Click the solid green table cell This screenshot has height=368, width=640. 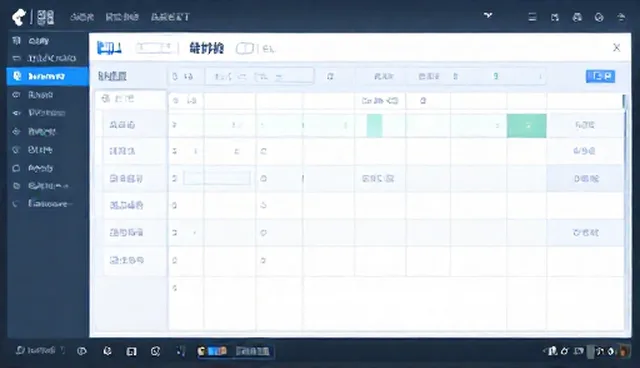pos(527,126)
